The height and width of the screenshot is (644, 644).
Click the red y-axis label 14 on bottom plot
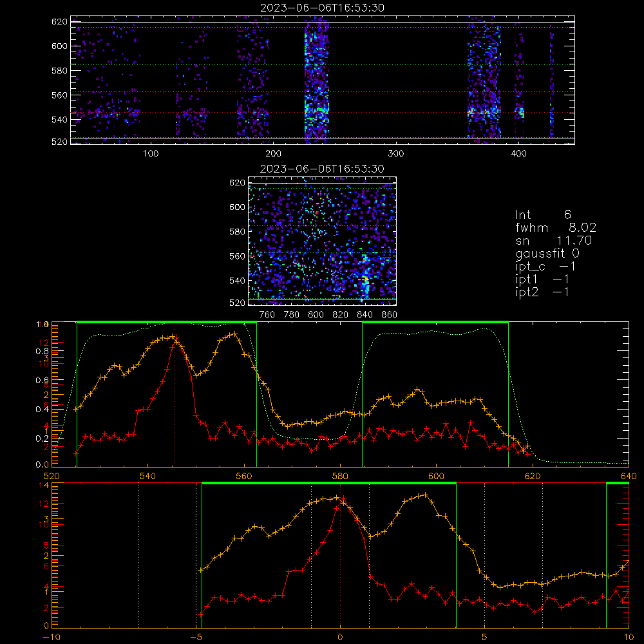click(x=44, y=486)
